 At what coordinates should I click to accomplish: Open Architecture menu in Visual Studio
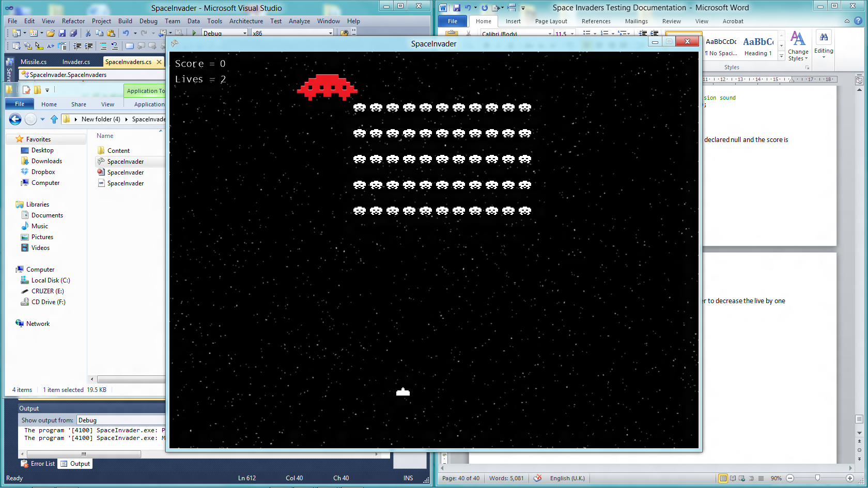[x=246, y=21]
